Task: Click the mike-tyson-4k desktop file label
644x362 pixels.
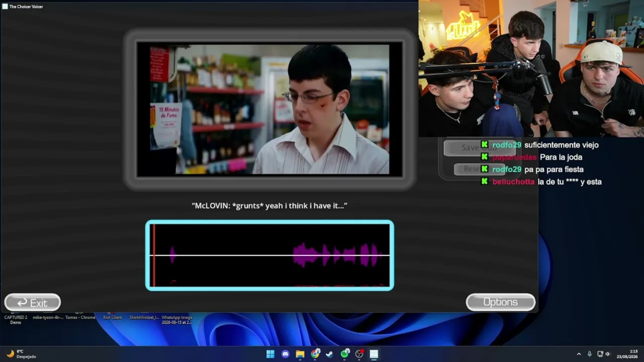Action: pyautogui.click(x=48, y=317)
